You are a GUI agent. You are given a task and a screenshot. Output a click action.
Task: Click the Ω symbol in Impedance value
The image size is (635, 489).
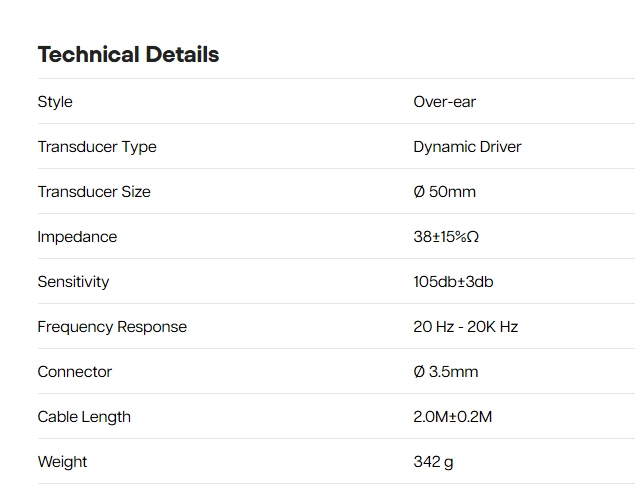point(473,237)
